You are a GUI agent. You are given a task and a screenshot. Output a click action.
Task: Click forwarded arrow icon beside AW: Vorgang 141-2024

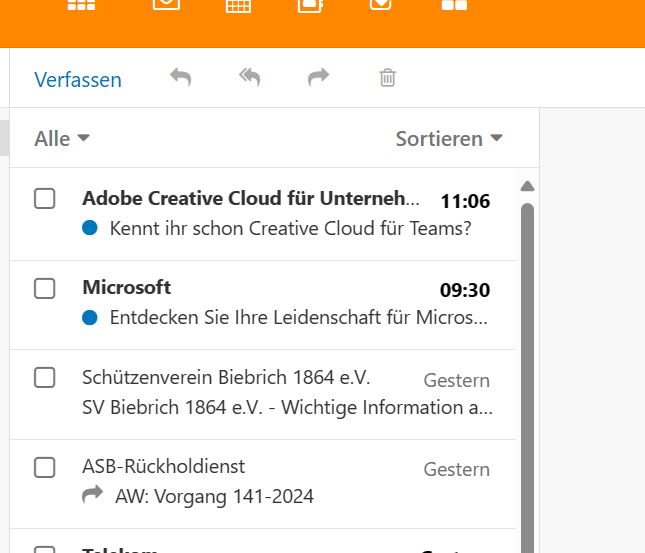pos(92,494)
